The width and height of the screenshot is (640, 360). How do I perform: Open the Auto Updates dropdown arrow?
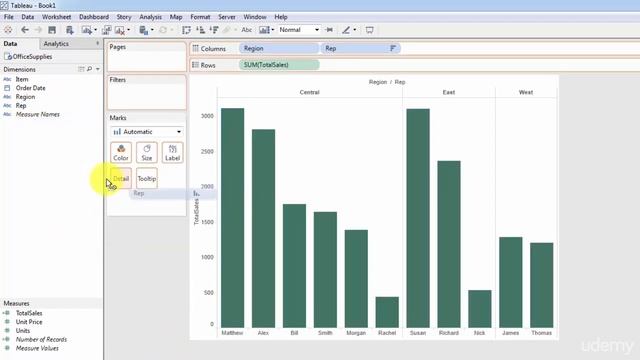pos(152,30)
